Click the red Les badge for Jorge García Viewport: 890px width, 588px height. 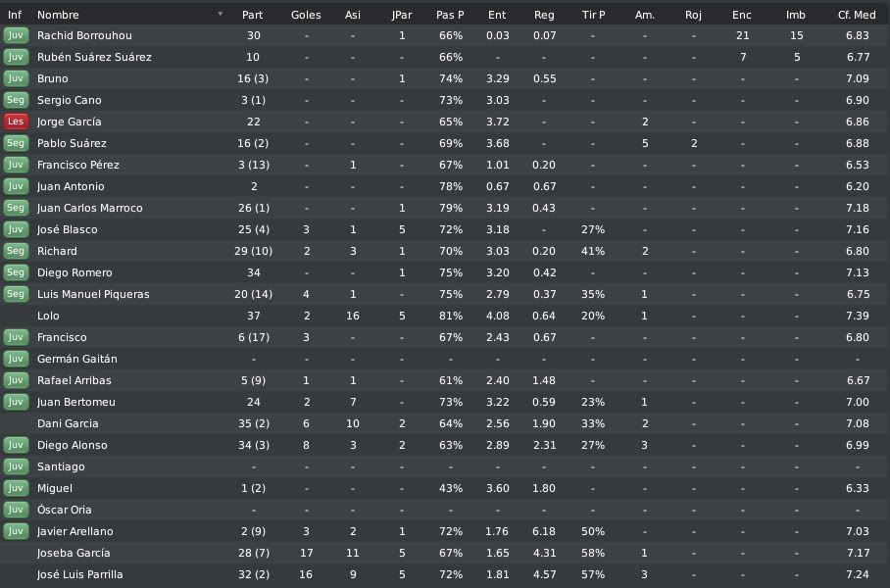pyautogui.click(x=16, y=122)
